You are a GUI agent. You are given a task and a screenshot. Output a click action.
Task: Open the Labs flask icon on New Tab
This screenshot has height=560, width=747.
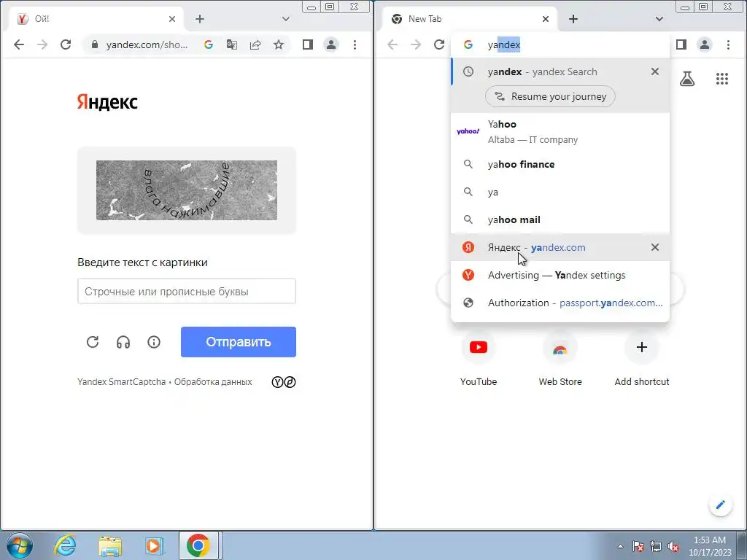(687, 79)
